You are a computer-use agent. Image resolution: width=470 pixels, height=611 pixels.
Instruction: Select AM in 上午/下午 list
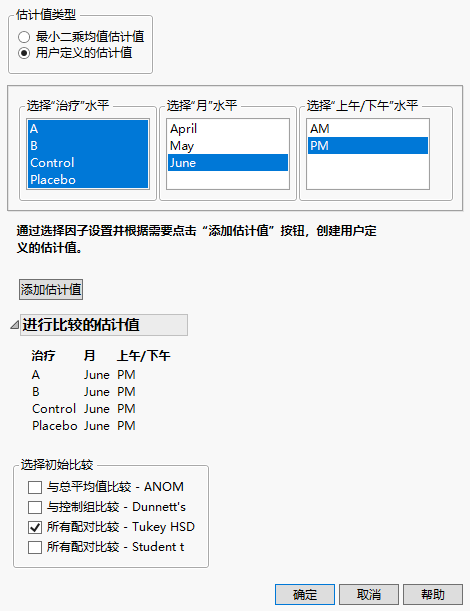[x=368, y=129]
